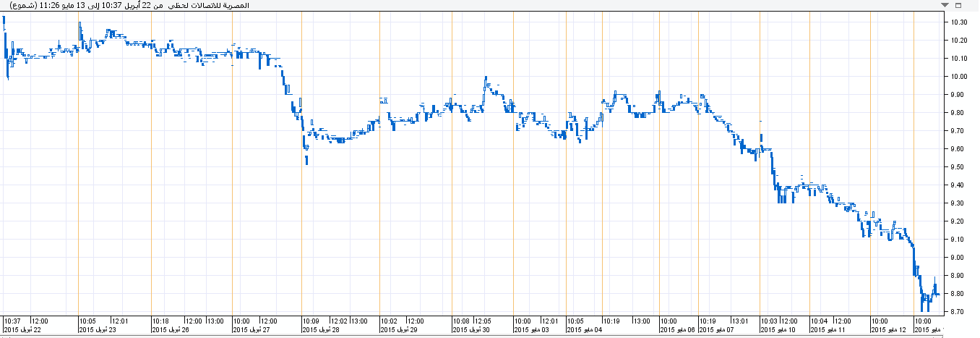Click the 10 مايو 2015 date label
980x338 pixels.
coord(778,330)
